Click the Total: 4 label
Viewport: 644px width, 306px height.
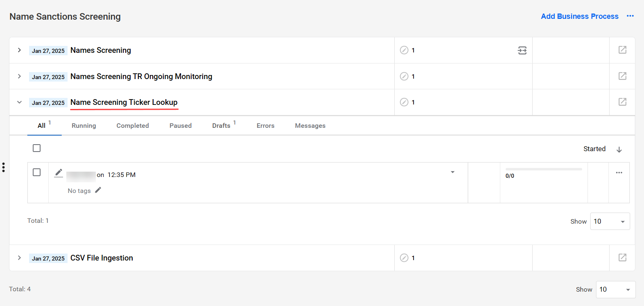20,289
